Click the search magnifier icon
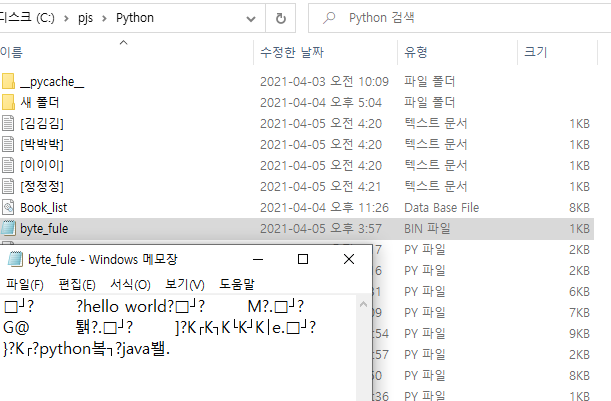Image resolution: width=611 pixels, height=401 pixels. tap(329, 18)
